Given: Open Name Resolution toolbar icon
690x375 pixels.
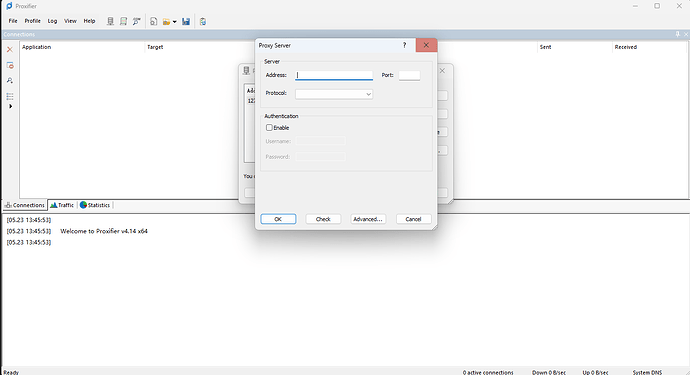Looking at the screenshot, I should point(137,21).
